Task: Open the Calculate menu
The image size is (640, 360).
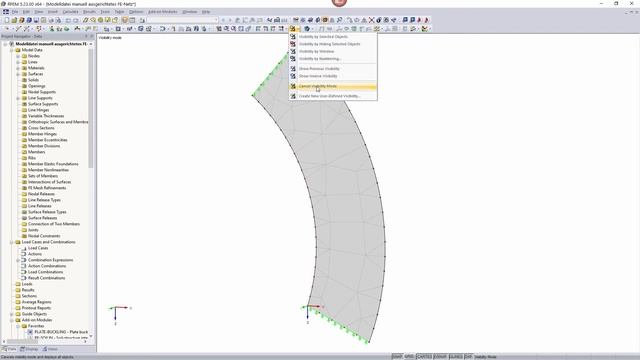Action: (x=71, y=12)
